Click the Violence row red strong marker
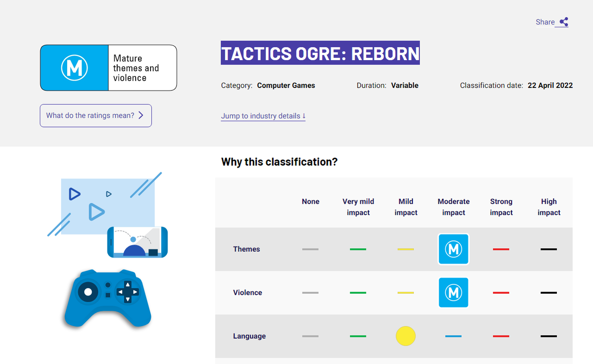This screenshot has width=593, height=364. point(501,293)
